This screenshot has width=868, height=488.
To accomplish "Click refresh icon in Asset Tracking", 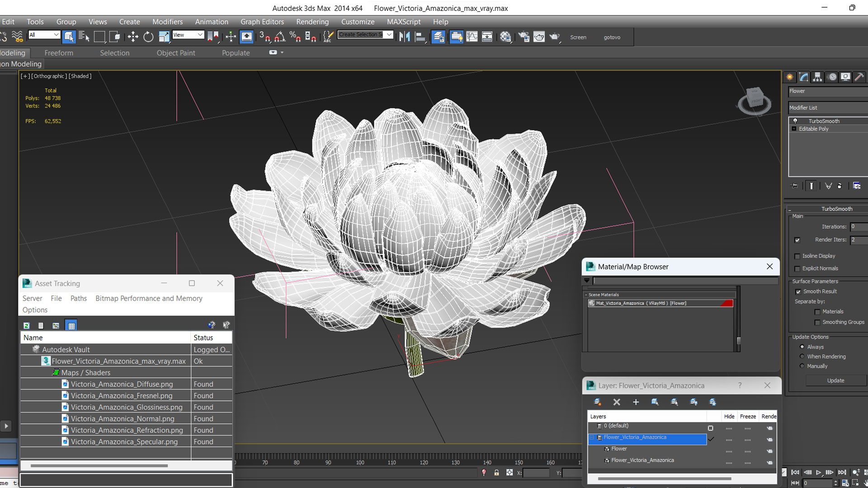I will pos(27,325).
